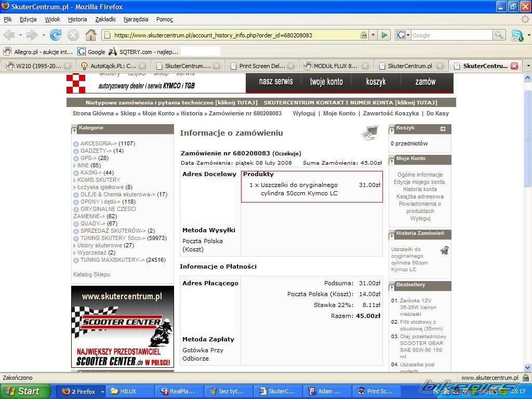Expand the list-all-tabs dropdown arrow
Viewport: 532px width, 399px height.
click(528, 66)
